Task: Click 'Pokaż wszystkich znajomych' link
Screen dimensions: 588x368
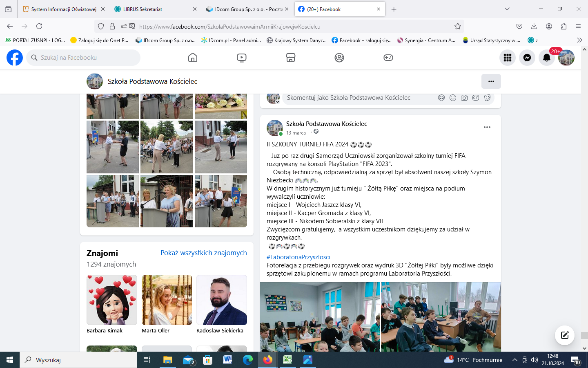Action: coord(204,253)
